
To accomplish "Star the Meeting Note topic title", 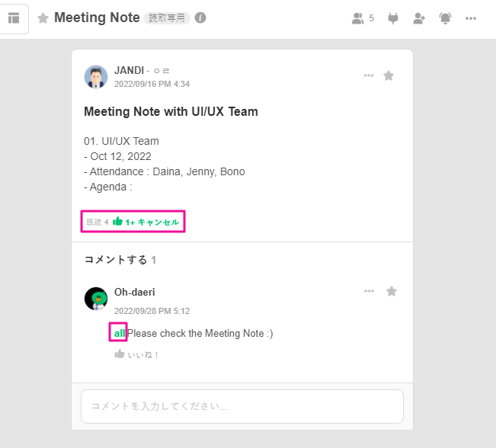I will pos(43,18).
